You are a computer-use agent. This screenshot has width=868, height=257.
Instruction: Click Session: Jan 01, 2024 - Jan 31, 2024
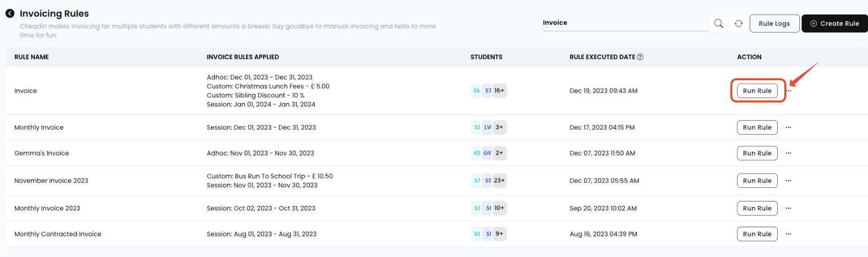(261, 105)
